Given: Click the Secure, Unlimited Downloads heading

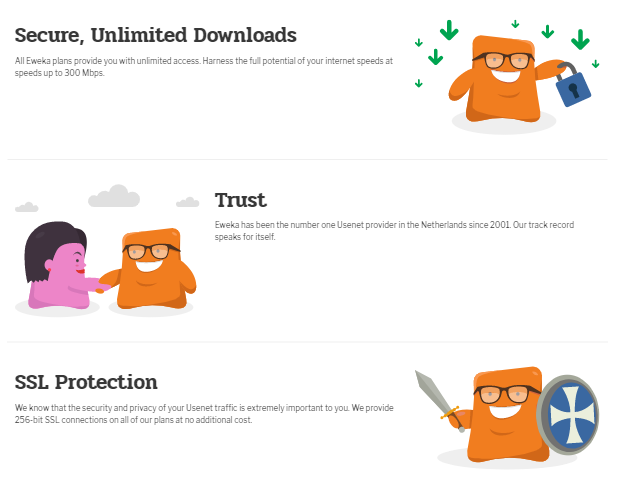Looking at the screenshot, I should [x=156, y=35].
